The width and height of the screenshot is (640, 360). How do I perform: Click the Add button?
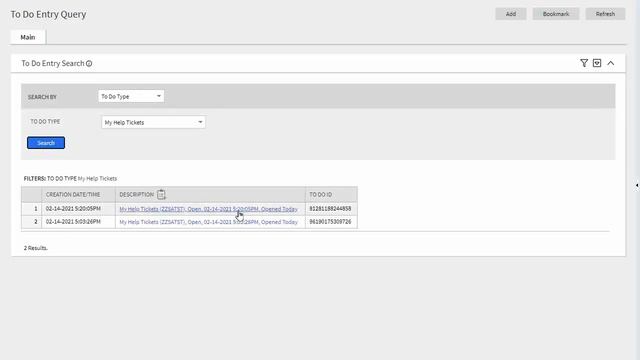click(511, 14)
